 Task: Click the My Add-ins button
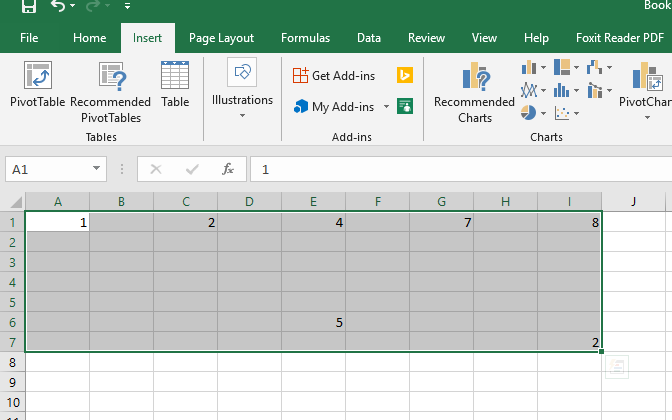click(334, 106)
